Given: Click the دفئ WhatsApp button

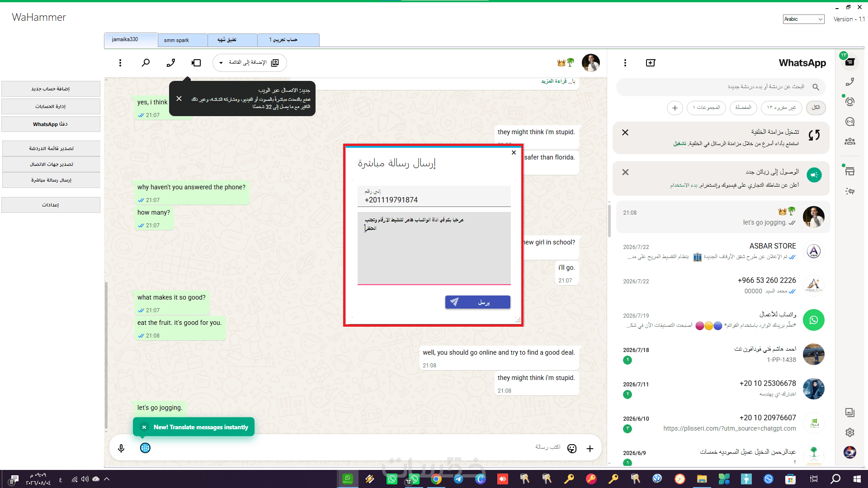Looking at the screenshot, I should click(x=51, y=124).
